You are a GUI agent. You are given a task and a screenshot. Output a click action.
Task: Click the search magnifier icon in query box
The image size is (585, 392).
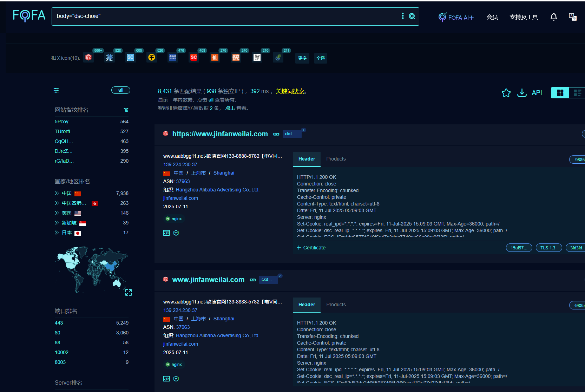point(412,16)
